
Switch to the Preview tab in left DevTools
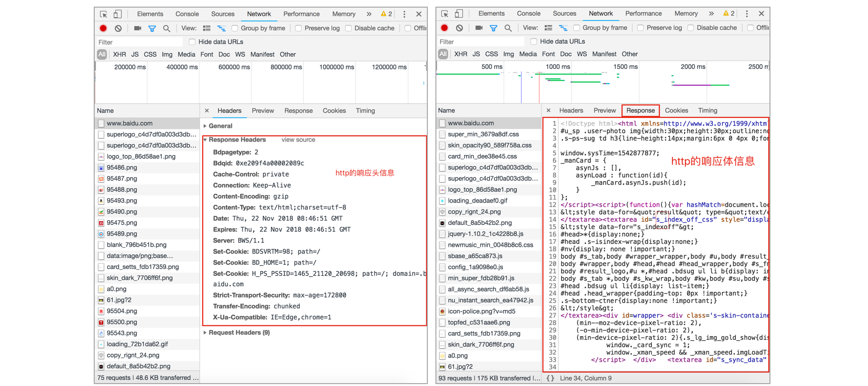coord(263,111)
